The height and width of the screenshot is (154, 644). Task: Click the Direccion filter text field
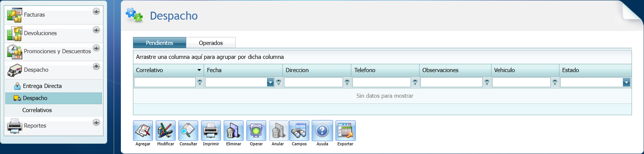point(314,82)
